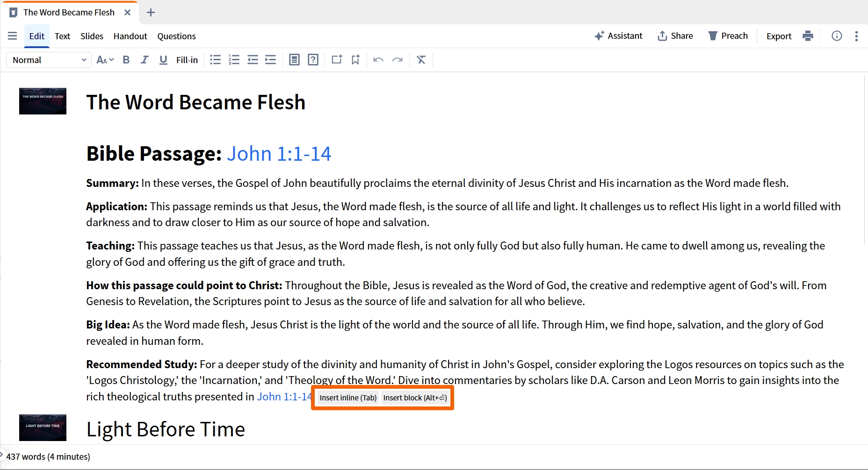The image size is (868, 470).
Task: Click the 437 words status text
Action: click(x=48, y=456)
